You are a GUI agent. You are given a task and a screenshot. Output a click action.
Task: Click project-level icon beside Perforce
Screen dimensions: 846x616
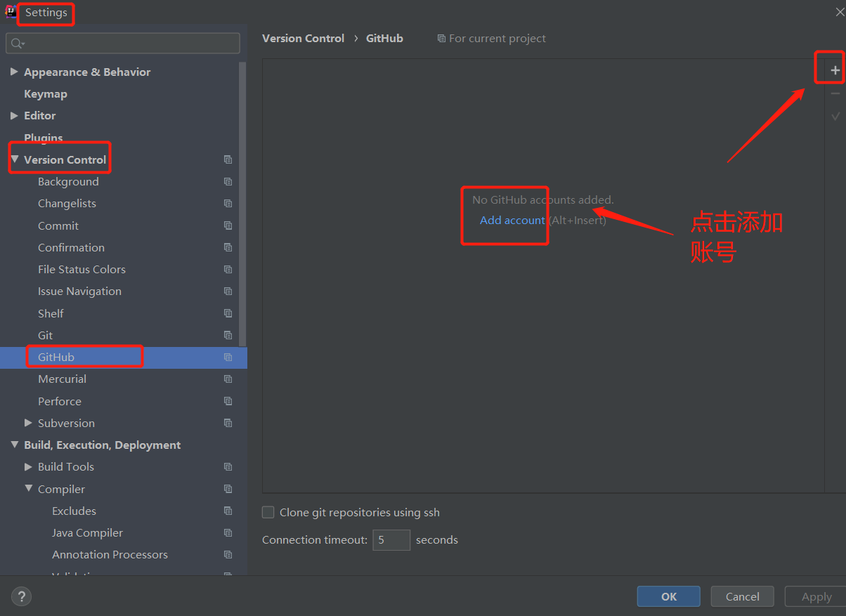tap(228, 401)
